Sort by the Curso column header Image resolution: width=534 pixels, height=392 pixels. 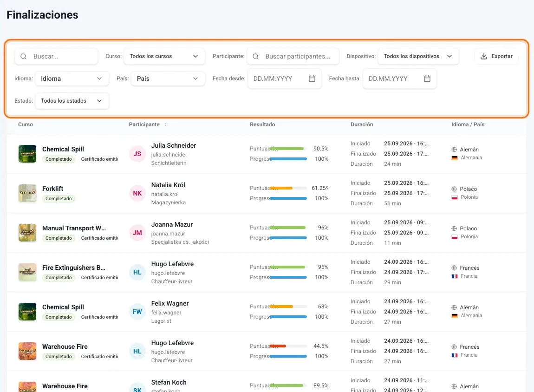26,124
